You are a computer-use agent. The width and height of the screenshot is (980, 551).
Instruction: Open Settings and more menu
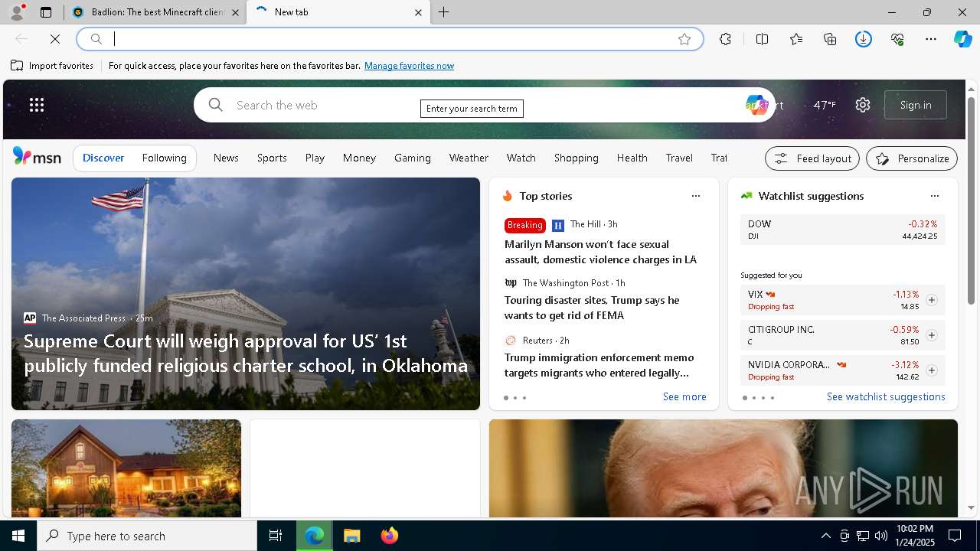point(931,39)
